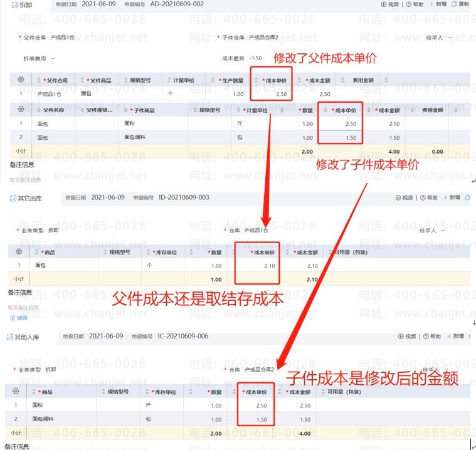
Task: Open the 经手人 field in 拆卸 form
Action: click(x=453, y=38)
